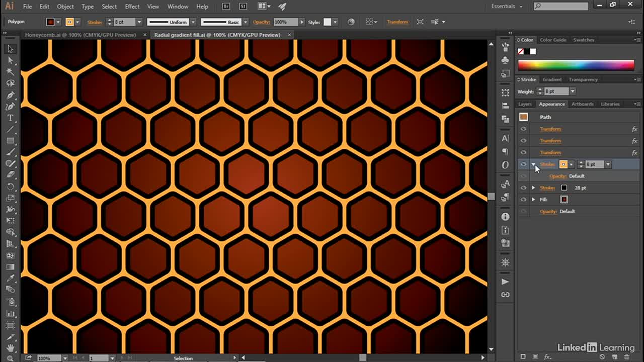Image resolution: width=644 pixels, height=362 pixels.
Task: Open the first Transform effect link
Action: pyautogui.click(x=550, y=129)
